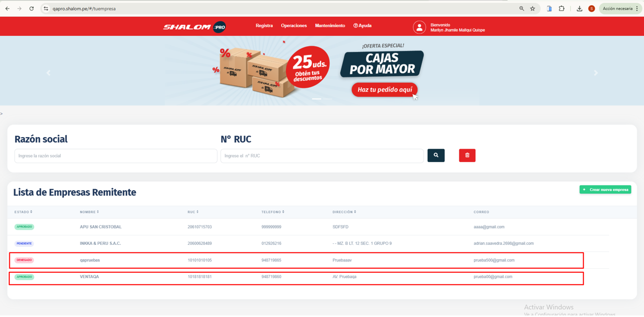Open the Mantenimiento menu

(330, 25)
